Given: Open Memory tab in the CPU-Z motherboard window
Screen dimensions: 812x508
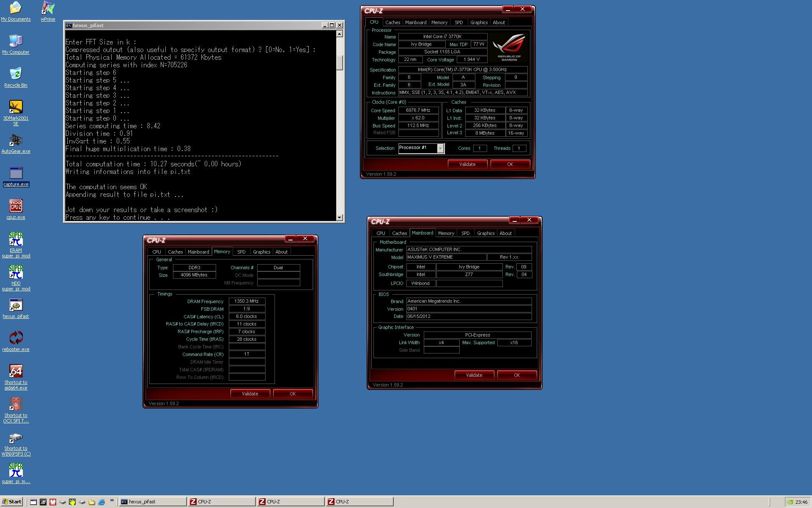Looking at the screenshot, I should [x=446, y=233].
